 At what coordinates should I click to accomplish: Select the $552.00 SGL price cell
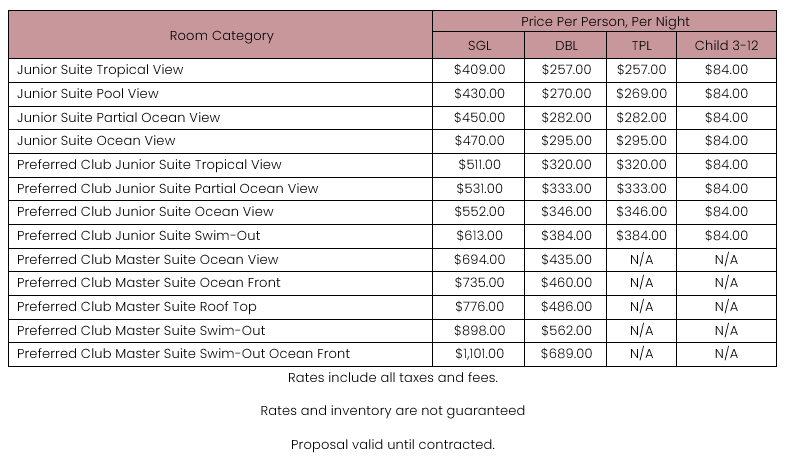(x=480, y=212)
